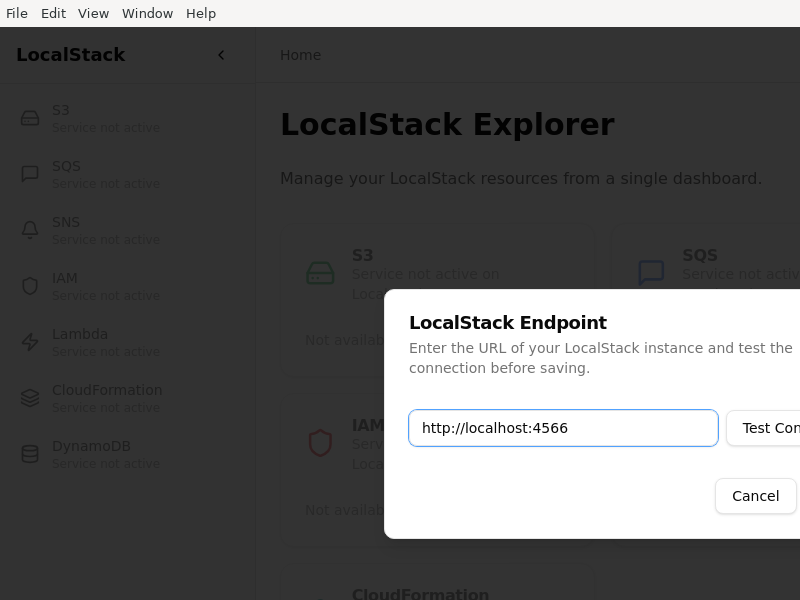This screenshot has width=800, height=600.
Task: Click the IAM card shield icon
Action: coord(320,442)
